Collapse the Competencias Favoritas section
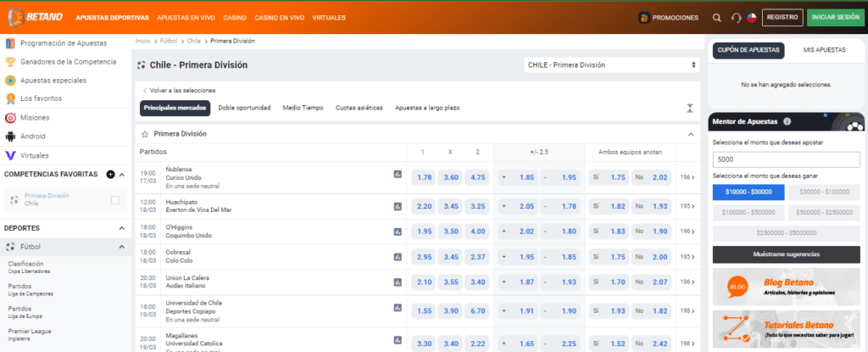The width and height of the screenshot is (868, 352). pos(122,175)
